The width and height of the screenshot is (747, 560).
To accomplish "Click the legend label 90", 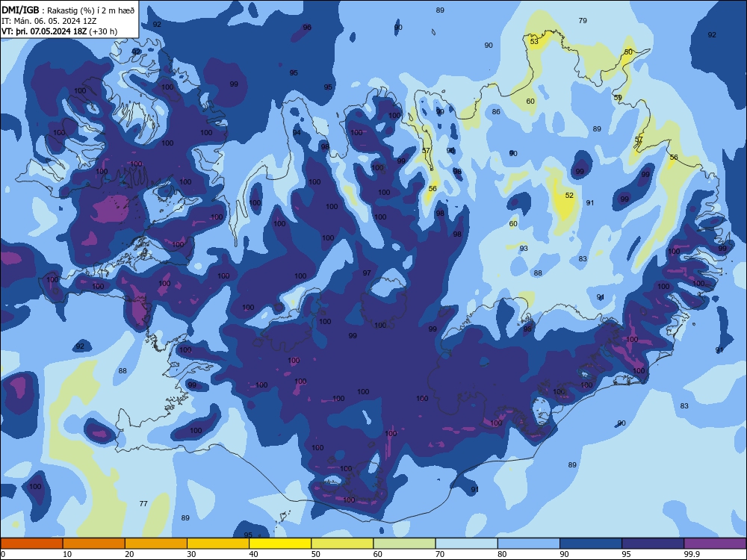I will 565,554.
